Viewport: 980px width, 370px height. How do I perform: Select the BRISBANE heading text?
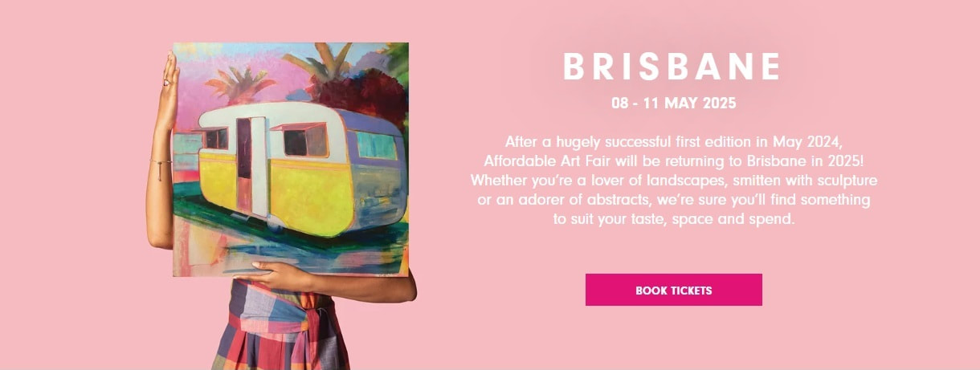[x=672, y=67]
